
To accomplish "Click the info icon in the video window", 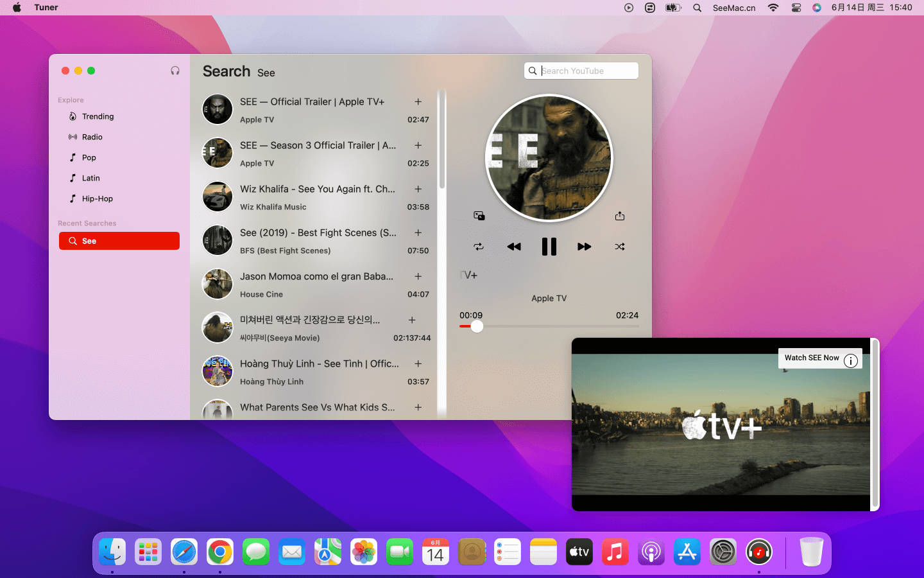I will click(851, 361).
